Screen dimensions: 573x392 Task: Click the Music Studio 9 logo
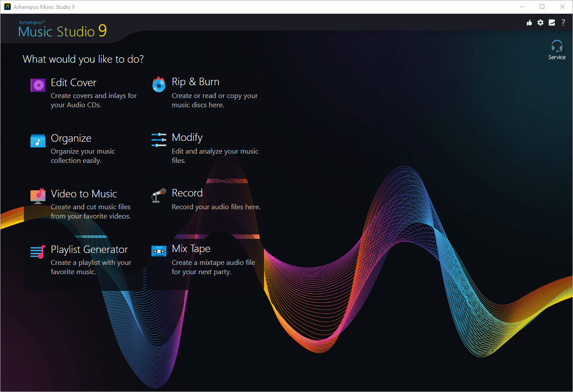[63, 29]
